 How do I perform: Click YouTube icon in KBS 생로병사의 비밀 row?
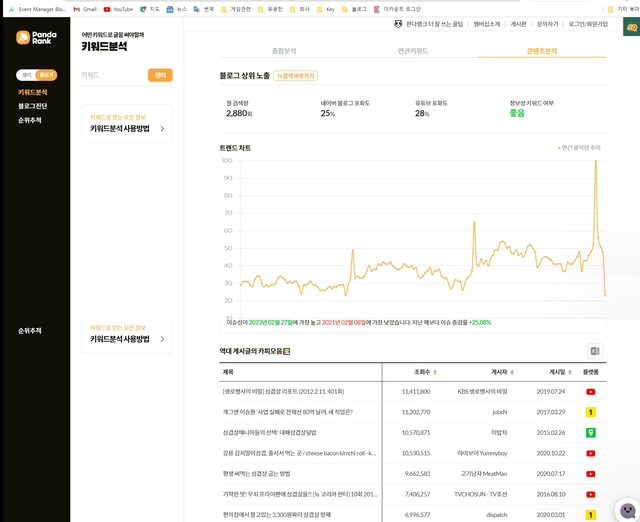pyautogui.click(x=590, y=392)
